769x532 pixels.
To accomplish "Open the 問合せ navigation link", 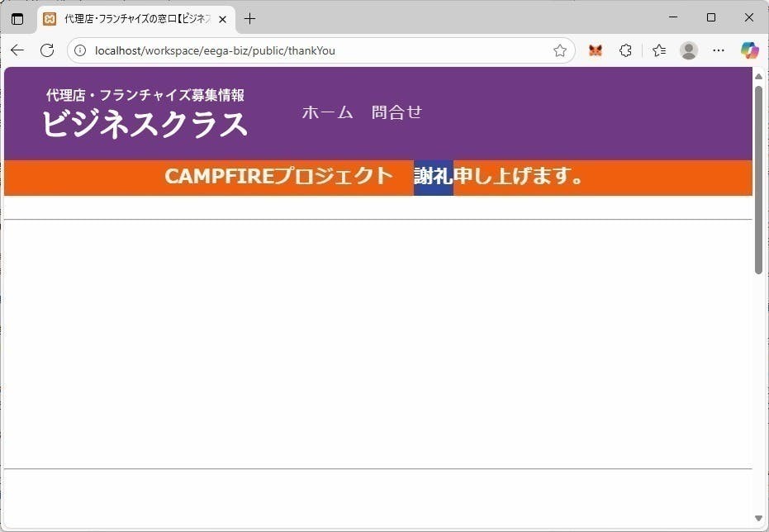I will [x=396, y=112].
